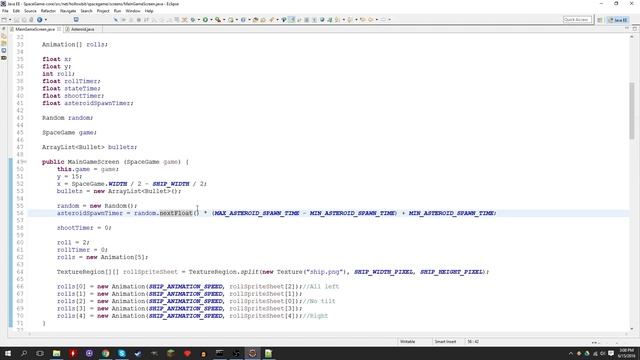Open the Search menu
This screenshot has height=360, width=640.
click(86, 11)
